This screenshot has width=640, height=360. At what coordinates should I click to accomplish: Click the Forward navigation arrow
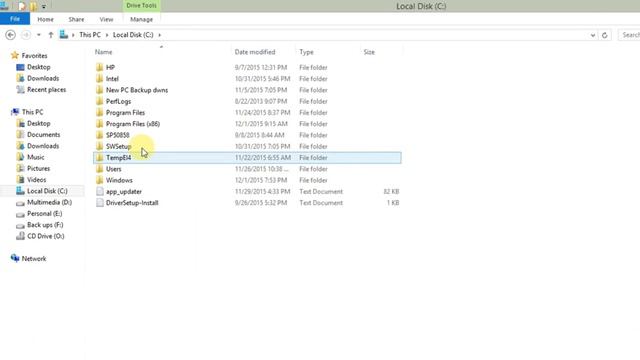pyautogui.click(x=26, y=35)
